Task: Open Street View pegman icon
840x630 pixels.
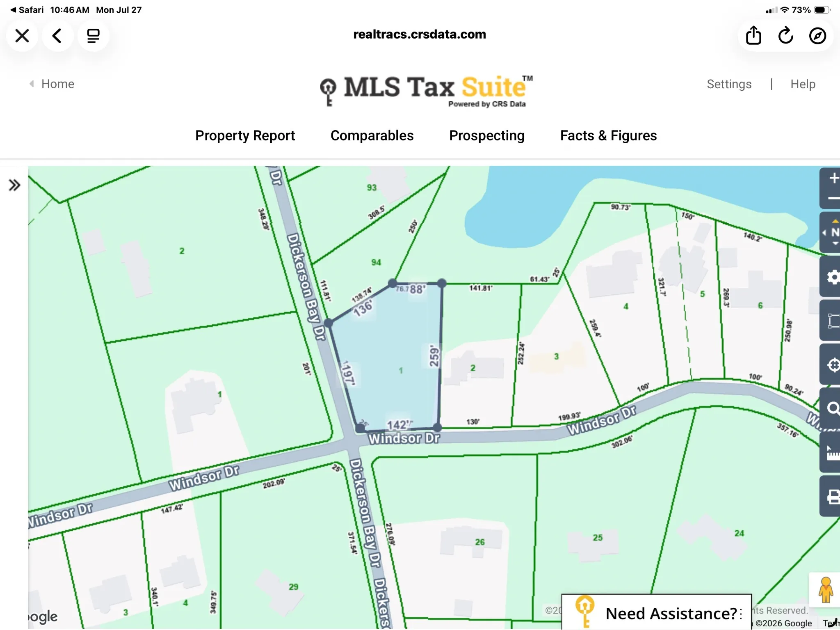Action: [825, 590]
